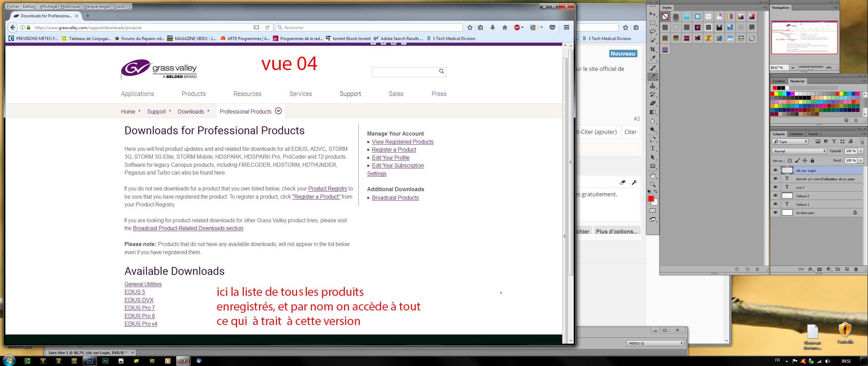The width and height of the screenshot is (868, 366).
Task: Hide the 'clic sur Login' layer
Action: tap(775, 170)
